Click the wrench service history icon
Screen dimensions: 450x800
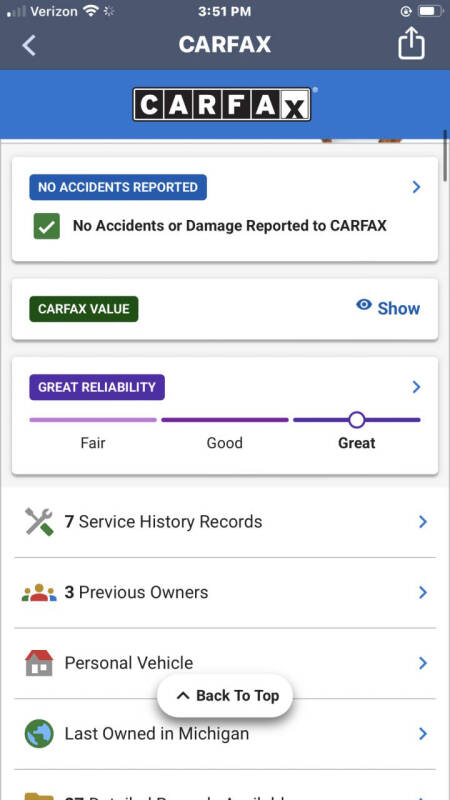click(x=39, y=522)
